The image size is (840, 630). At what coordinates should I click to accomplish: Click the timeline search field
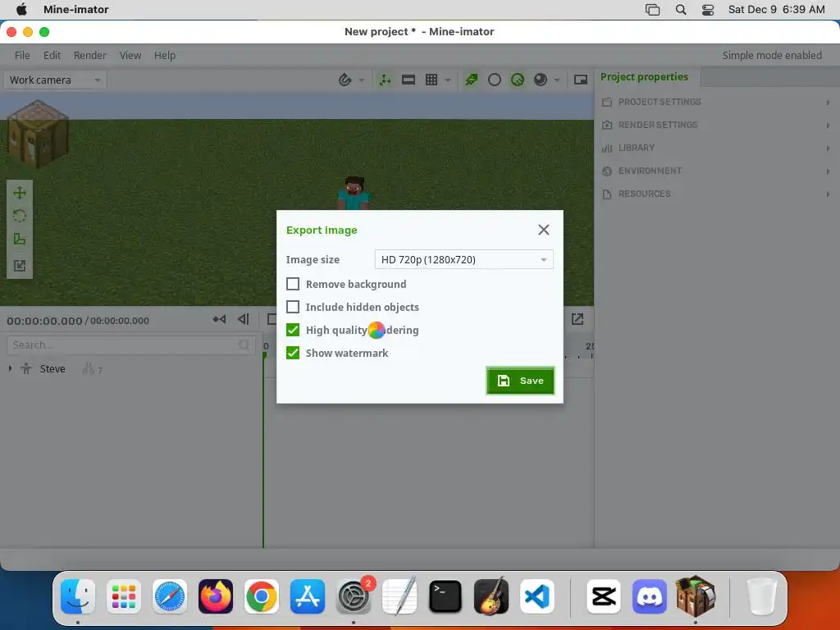click(x=130, y=345)
